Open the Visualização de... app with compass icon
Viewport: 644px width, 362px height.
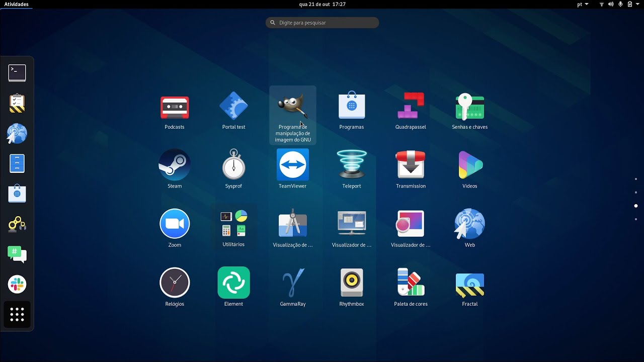(293, 229)
